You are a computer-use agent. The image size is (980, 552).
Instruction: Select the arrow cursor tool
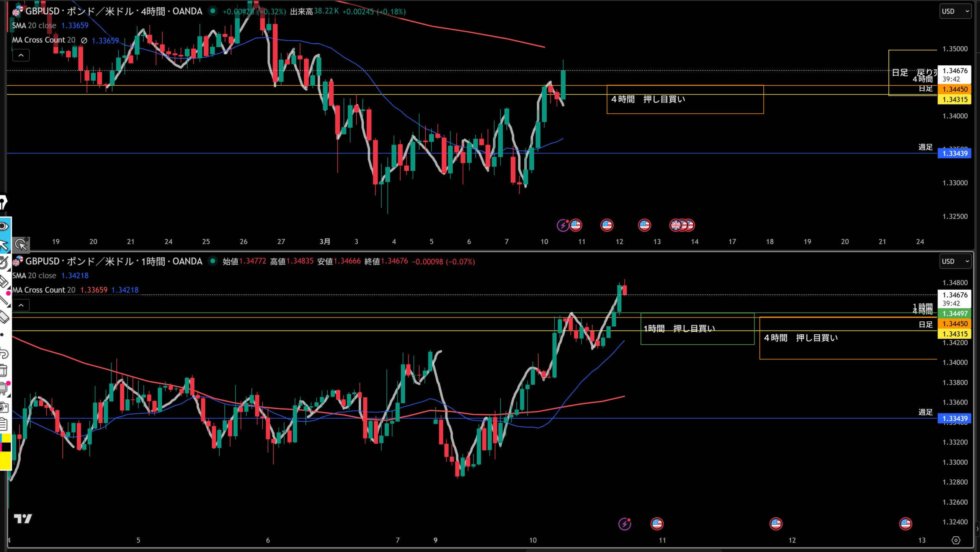point(4,245)
